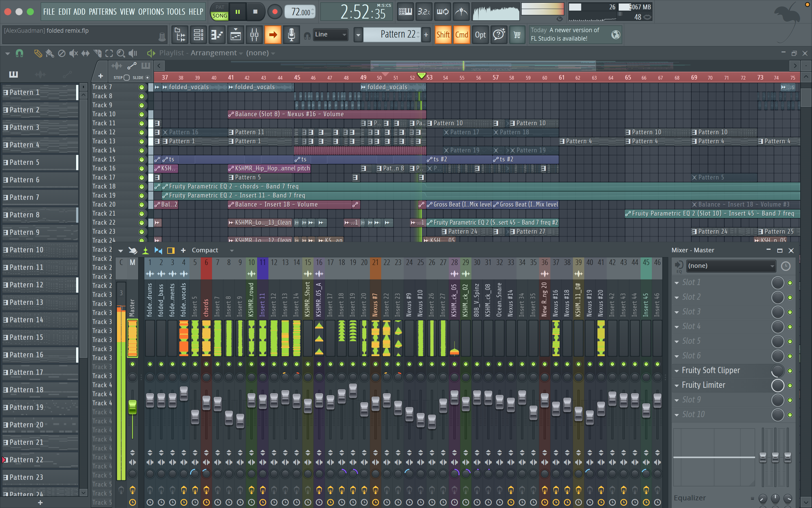812x508 pixels.
Task: Open the mixer icon in toolbar
Action: click(254, 35)
